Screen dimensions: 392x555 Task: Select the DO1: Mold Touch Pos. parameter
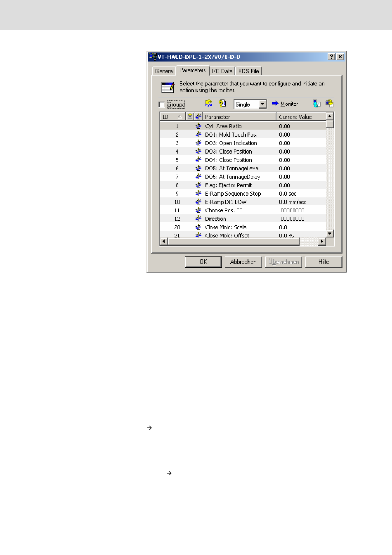[231, 135]
